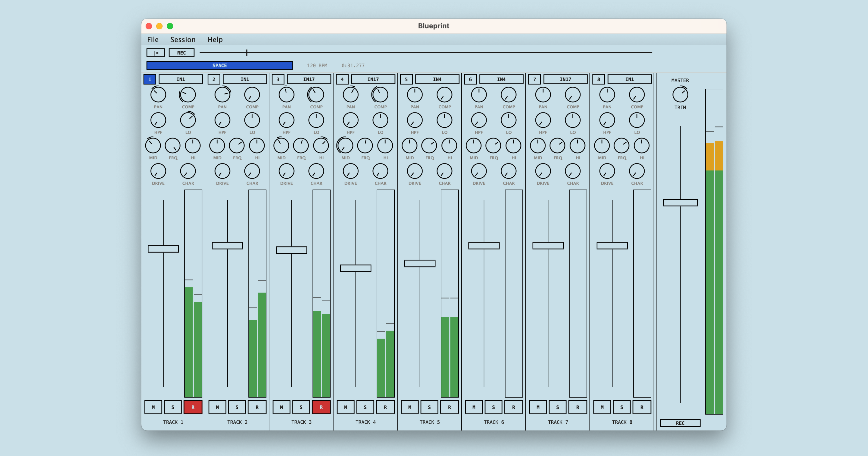This screenshot has width=868, height=456.
Task: Solo Track 1 with its S button
Action: 173,407
